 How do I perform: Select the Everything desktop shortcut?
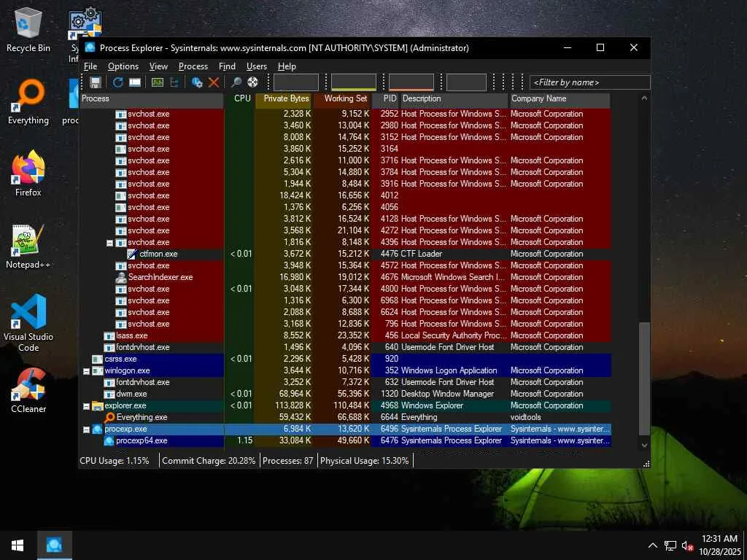[x=28, y=102]
